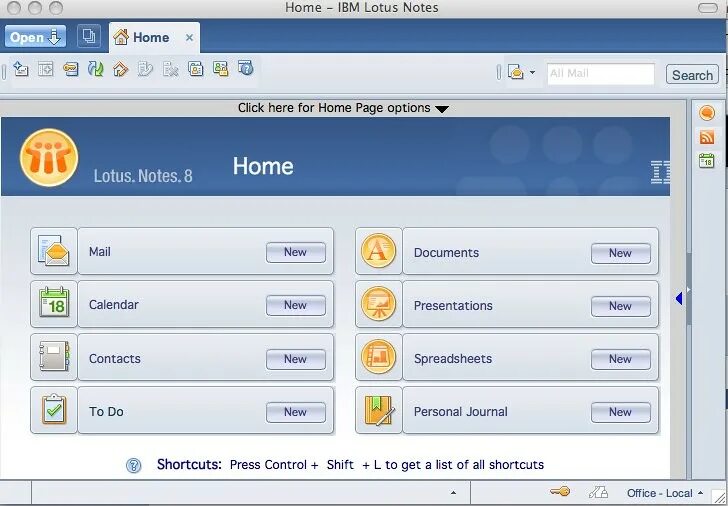The width and height of the screenshot is (728, 506).
Task: Open the Presentations link
Action: tap(453, 305)
